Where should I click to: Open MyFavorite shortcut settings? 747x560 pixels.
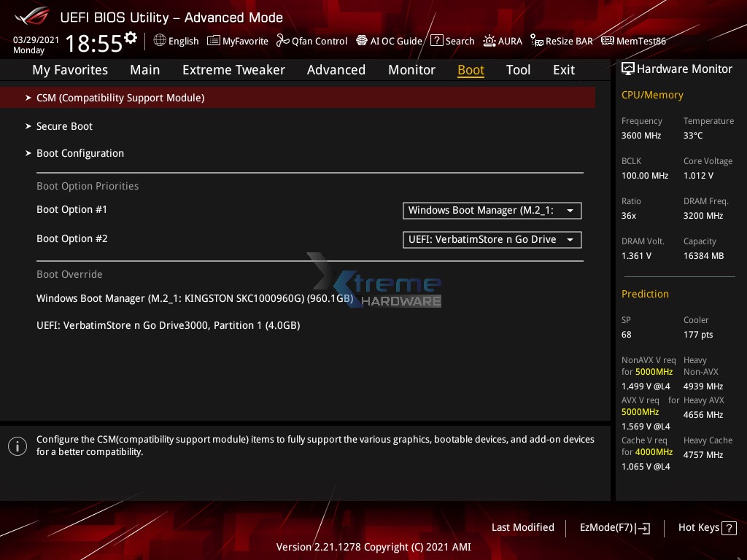pos(237,41)
